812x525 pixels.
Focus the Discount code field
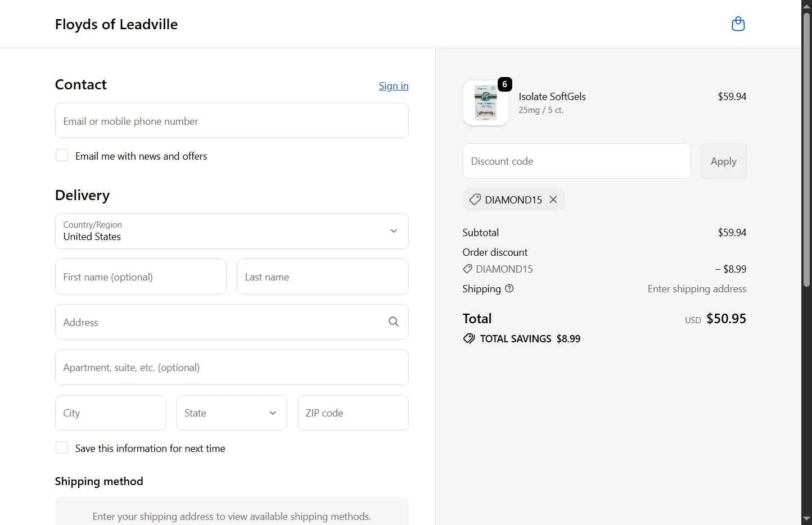click(577, 161)
